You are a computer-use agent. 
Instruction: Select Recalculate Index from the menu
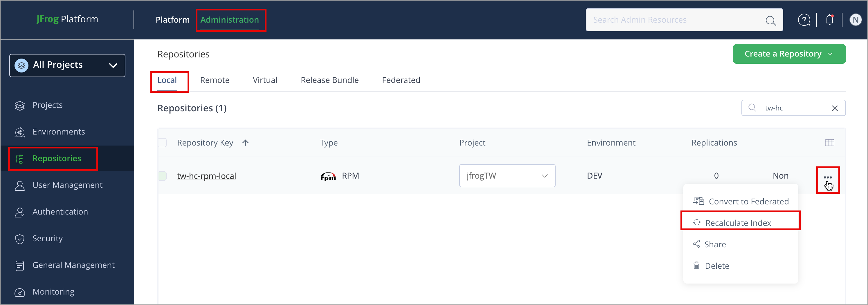click(x=738, y=223)
